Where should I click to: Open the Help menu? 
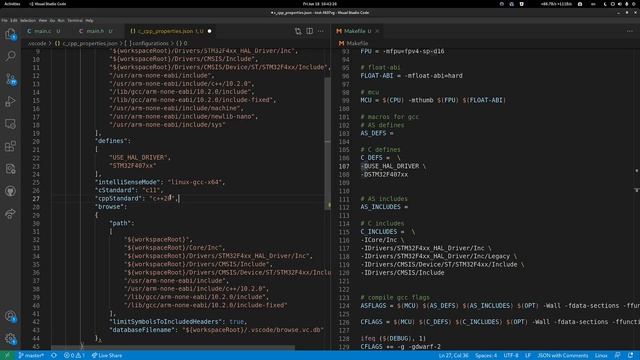89,20
